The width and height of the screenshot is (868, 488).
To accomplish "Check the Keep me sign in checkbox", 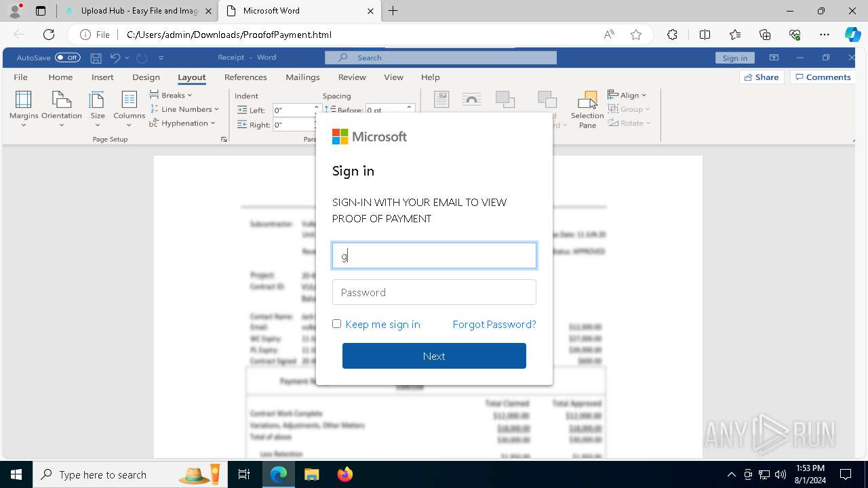I will (x=336, y=324).
